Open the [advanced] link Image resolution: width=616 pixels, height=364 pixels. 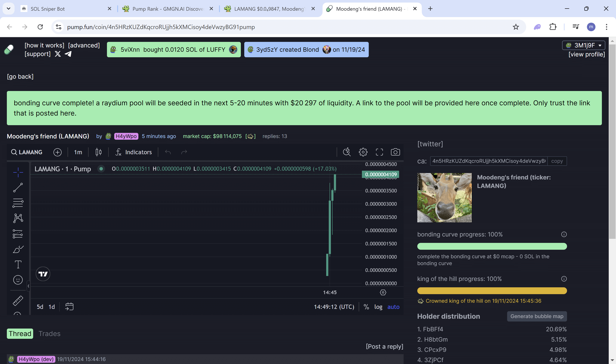point(84,45)
